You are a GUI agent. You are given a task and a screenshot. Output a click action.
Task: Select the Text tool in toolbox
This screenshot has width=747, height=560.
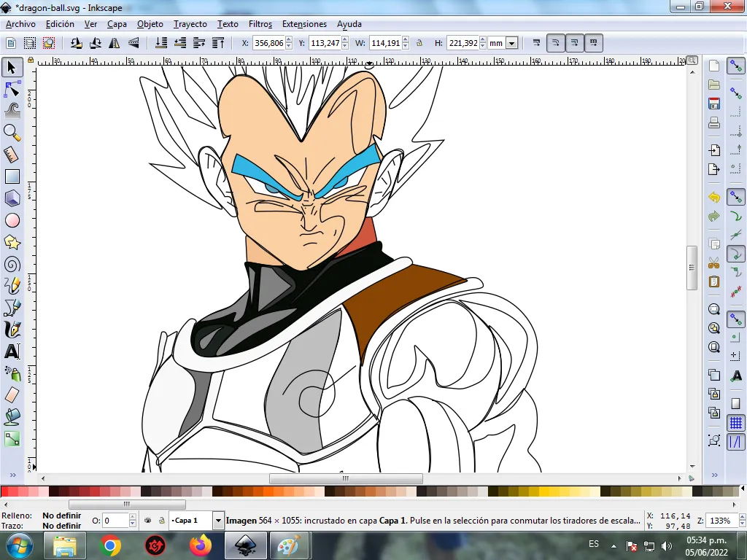pos(12,351)
